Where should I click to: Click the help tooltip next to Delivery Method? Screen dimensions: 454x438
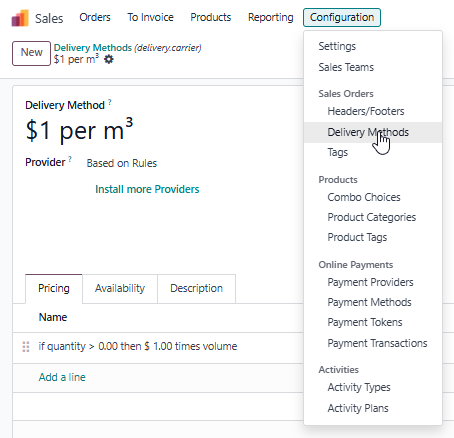110,102
